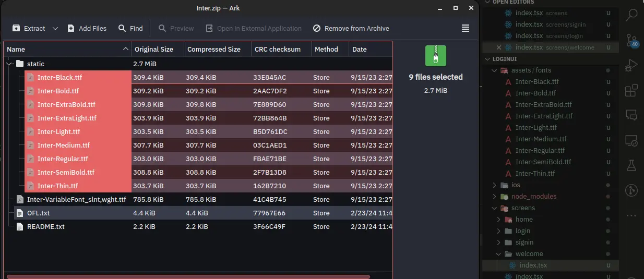
Task: Click the 785.8 KiB original size cell
Action: pos(149,199)
